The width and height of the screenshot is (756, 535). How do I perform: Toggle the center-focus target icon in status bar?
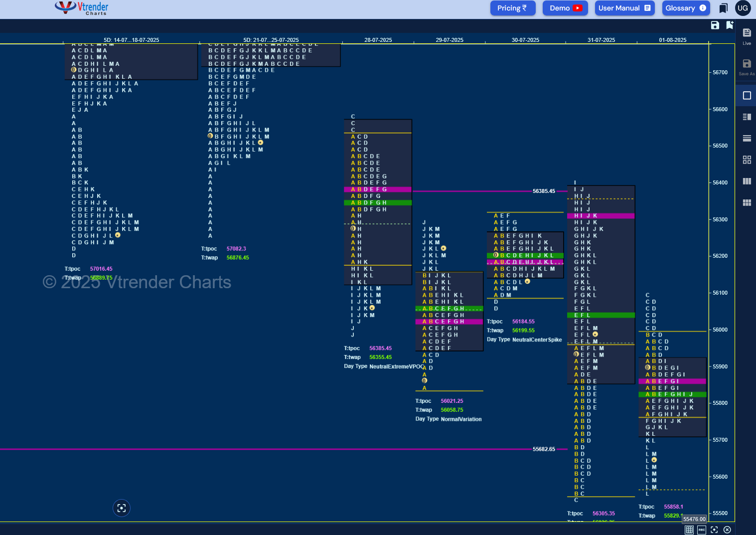click(714, 530)
